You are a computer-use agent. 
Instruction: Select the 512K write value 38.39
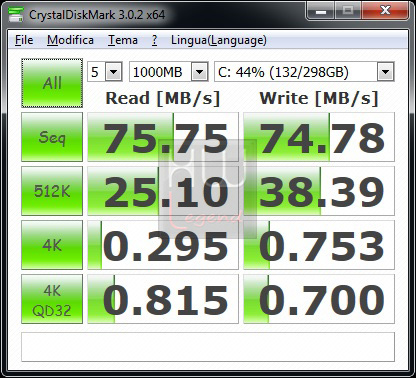(319, 191)
